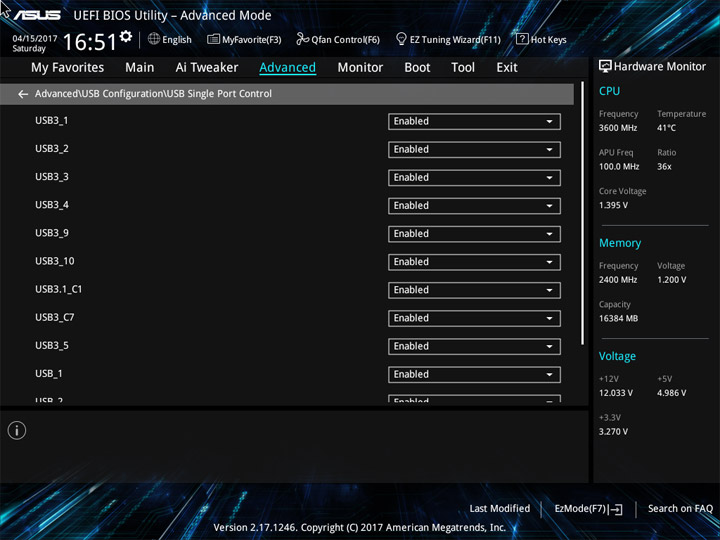The height and width of the screenshot is (540, 720).
Task: Click the EZ Tuning Wizard lightbulb icon
Action: 401,39
